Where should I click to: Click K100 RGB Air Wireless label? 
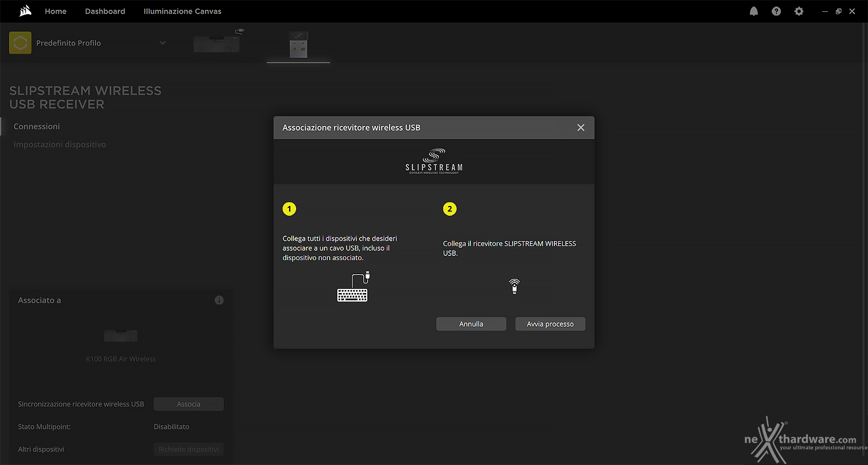click(121, 359)
